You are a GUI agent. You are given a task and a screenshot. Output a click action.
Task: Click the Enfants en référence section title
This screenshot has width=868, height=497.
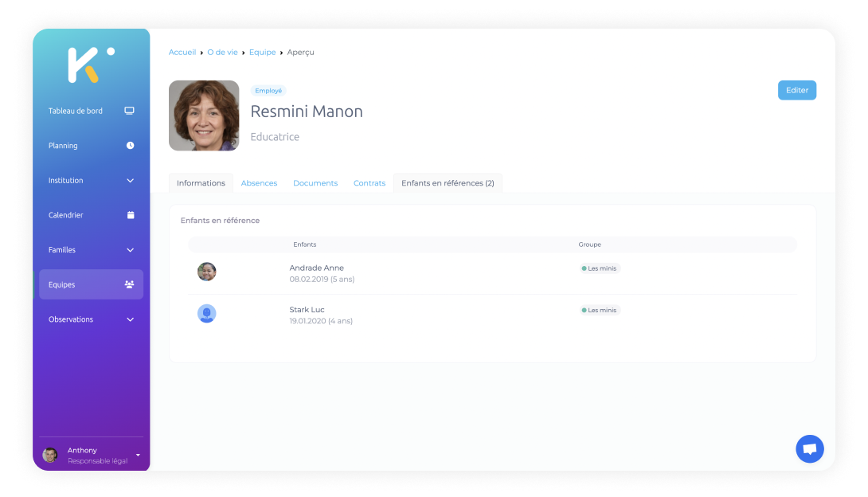coord(220,221)
